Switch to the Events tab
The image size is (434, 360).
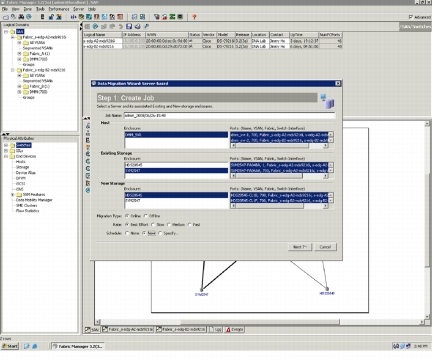pos(235,329)
